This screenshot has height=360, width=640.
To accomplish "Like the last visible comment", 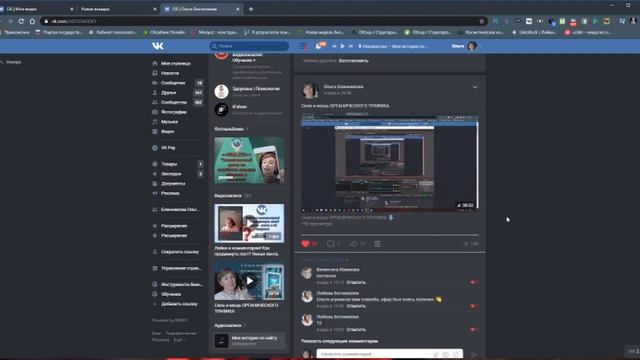I will tap(473, 330).
